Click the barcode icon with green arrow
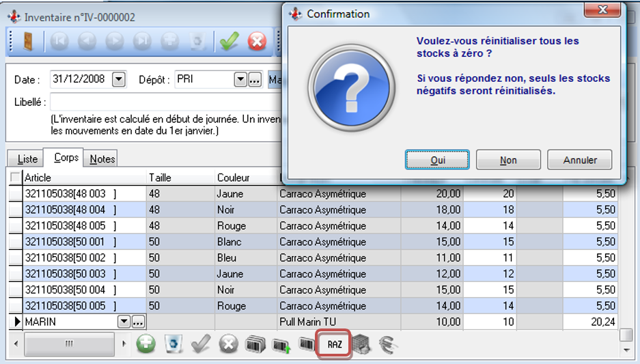The width and height of the screenshot is (640, 364). click(281, 344)
